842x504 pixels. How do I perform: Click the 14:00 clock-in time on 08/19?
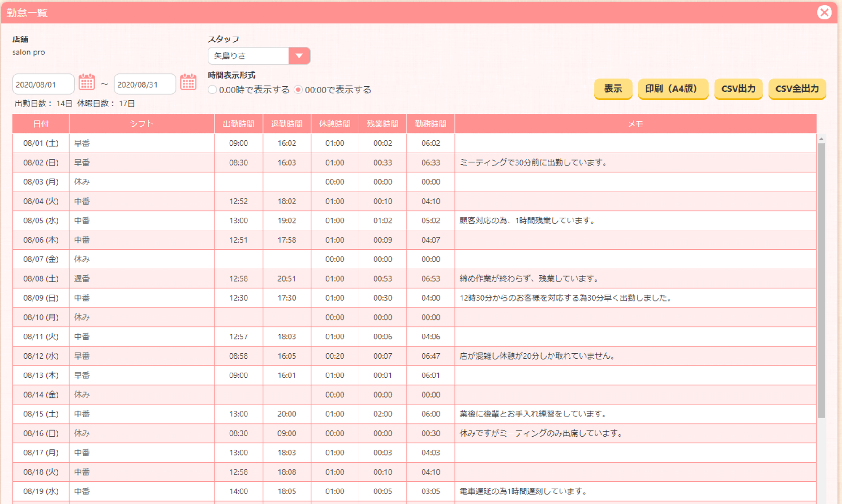pos(238,491)
